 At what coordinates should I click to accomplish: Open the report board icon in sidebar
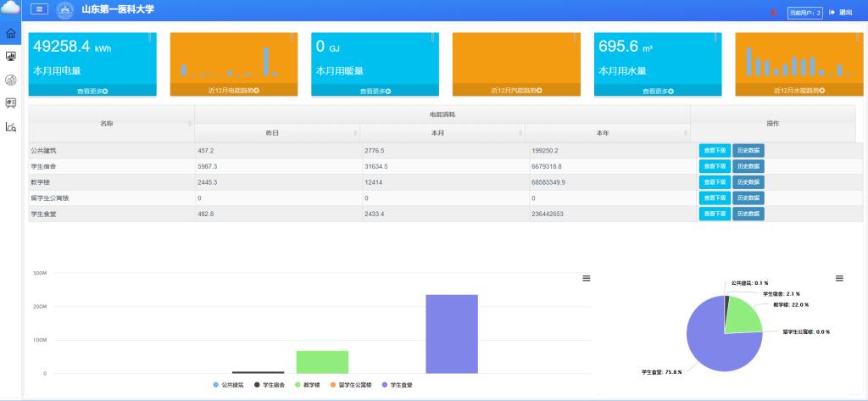11,103
